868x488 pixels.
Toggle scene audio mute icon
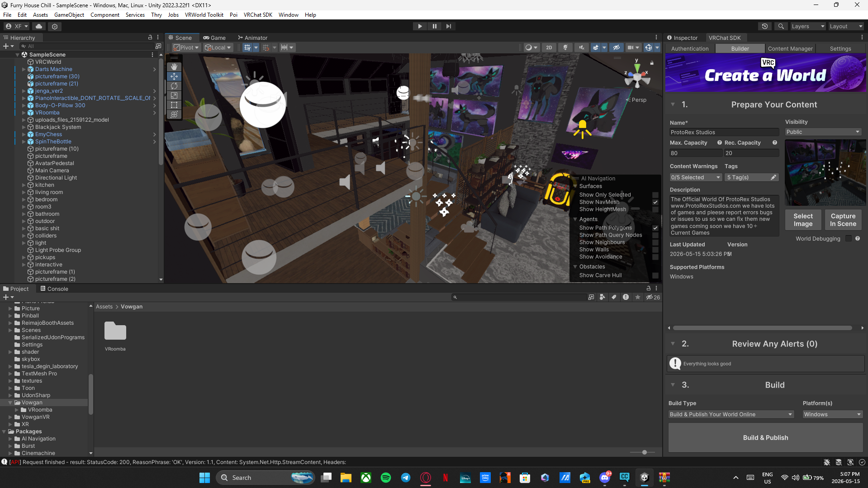(582, 47)
